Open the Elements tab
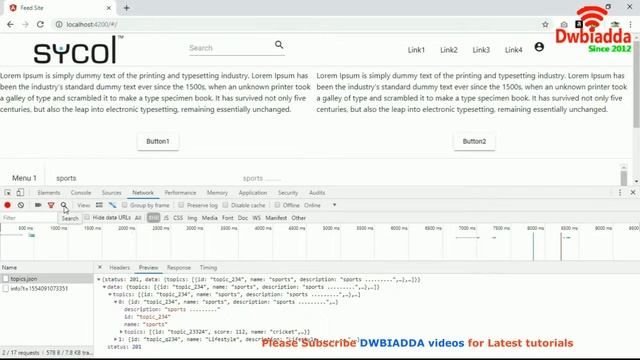 (x=49, y=193)
